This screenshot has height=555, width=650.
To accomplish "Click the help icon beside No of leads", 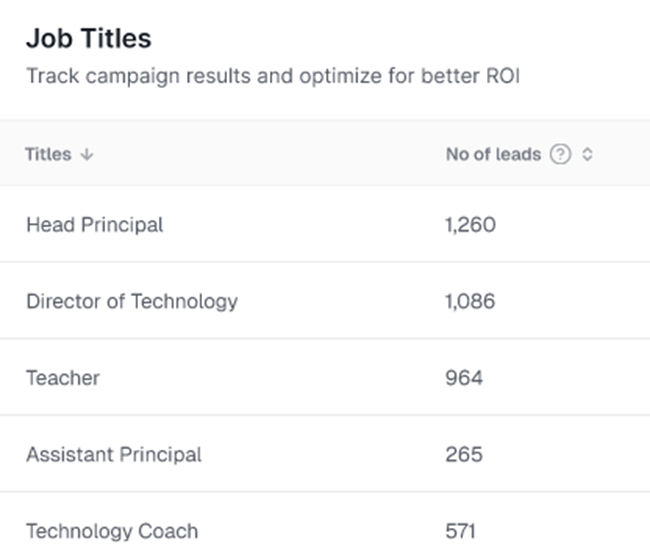I will (561, 155).
